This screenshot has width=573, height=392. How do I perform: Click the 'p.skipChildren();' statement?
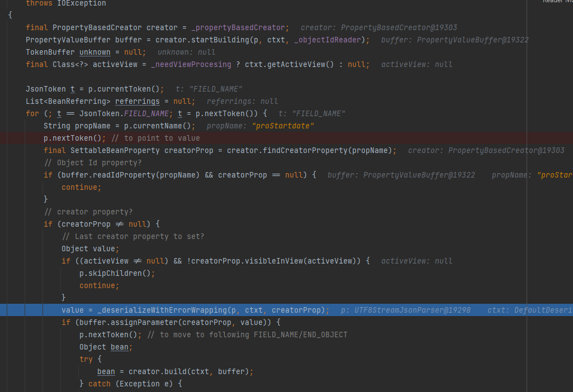point(117,274)
